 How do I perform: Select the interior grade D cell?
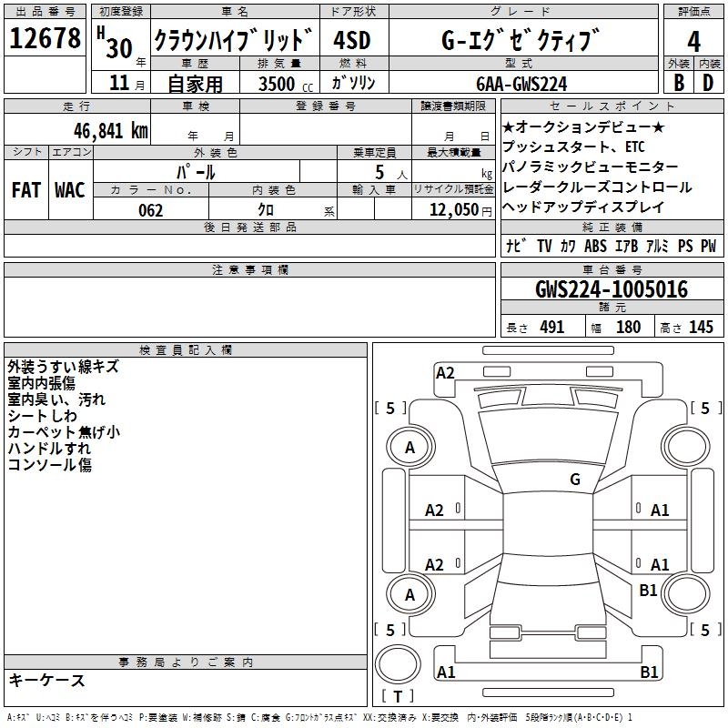pos(708,83)
